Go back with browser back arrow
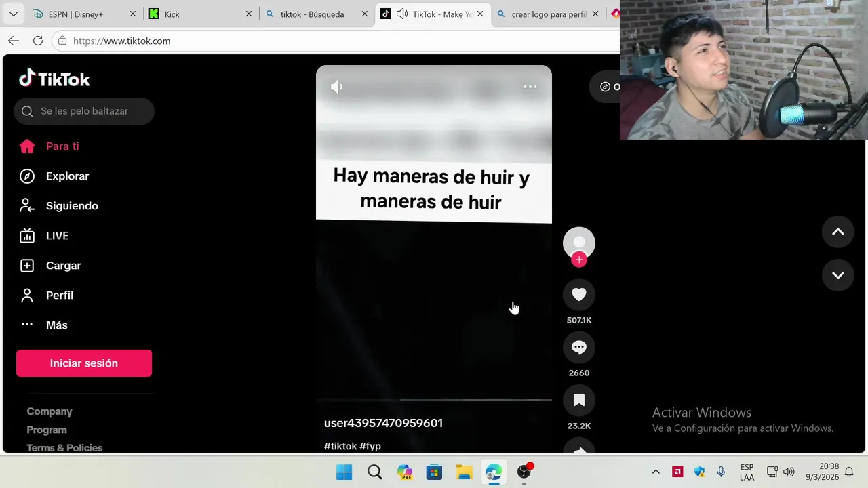This screenshot has width=868, height=488. coord(14,41)
